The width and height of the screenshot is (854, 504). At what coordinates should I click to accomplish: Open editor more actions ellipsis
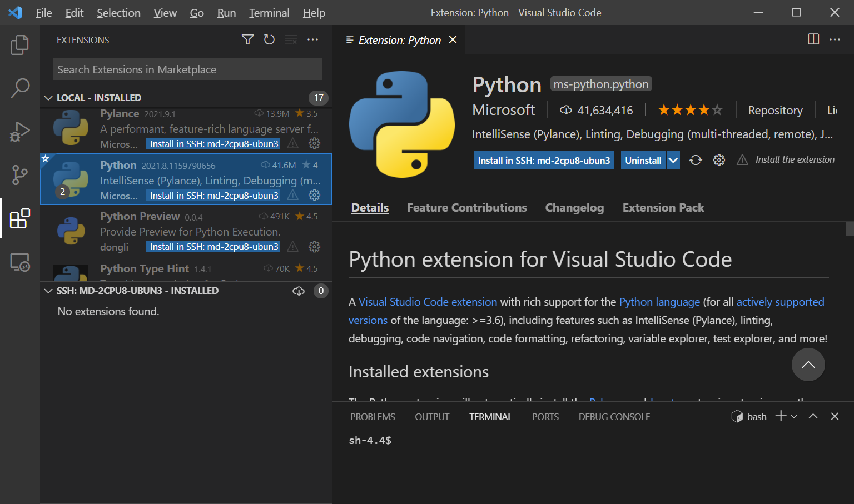835,39
